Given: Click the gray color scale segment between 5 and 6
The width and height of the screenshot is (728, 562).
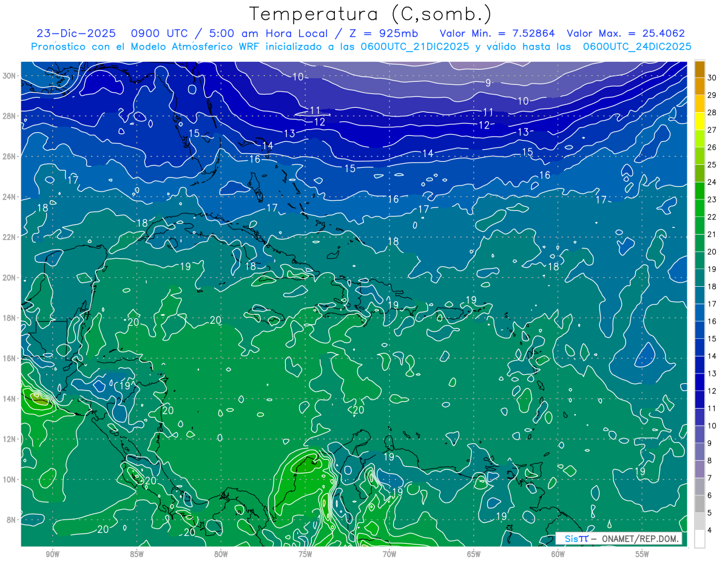Looking at the screenshot, I should point(699,504).
